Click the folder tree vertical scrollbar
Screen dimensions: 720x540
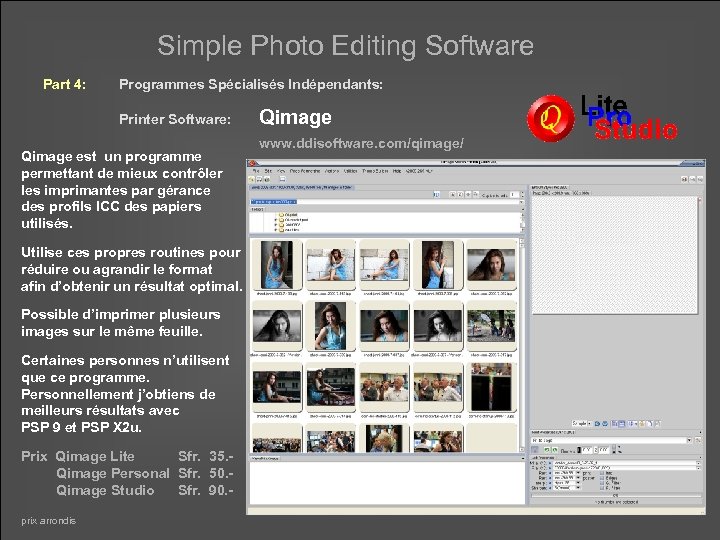(x=522, y=222)
